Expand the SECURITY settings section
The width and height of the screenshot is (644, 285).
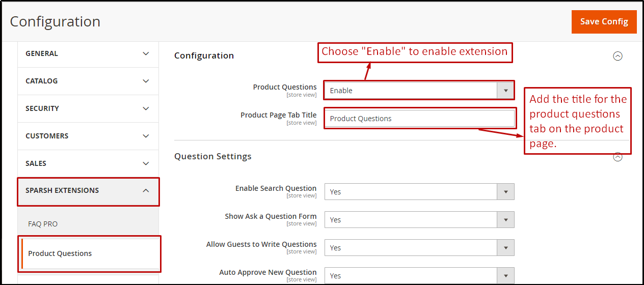[88, 108]
